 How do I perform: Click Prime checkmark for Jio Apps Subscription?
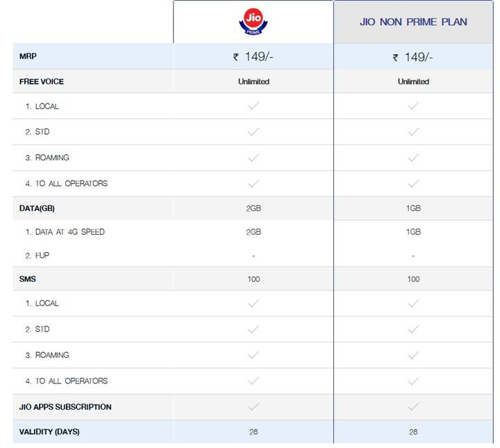253,406
